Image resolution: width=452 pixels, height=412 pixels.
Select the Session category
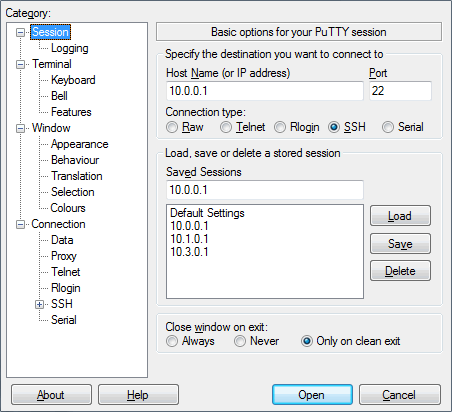point(50,32)
